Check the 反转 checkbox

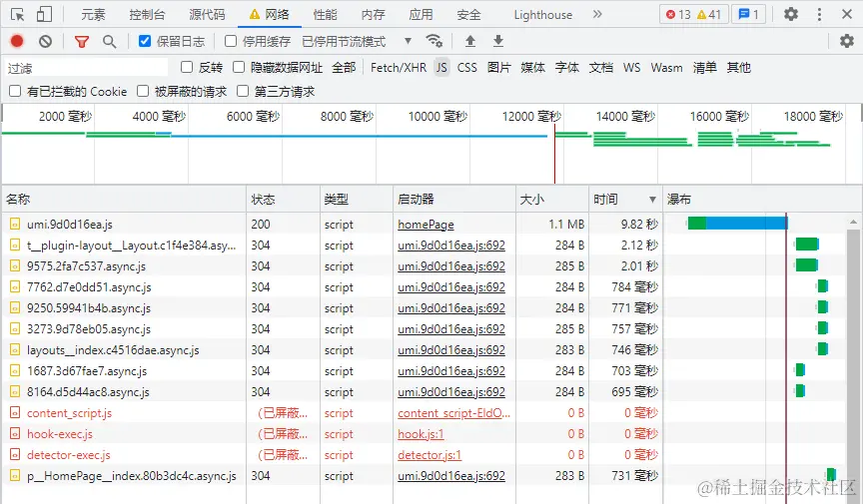[187, 67]
